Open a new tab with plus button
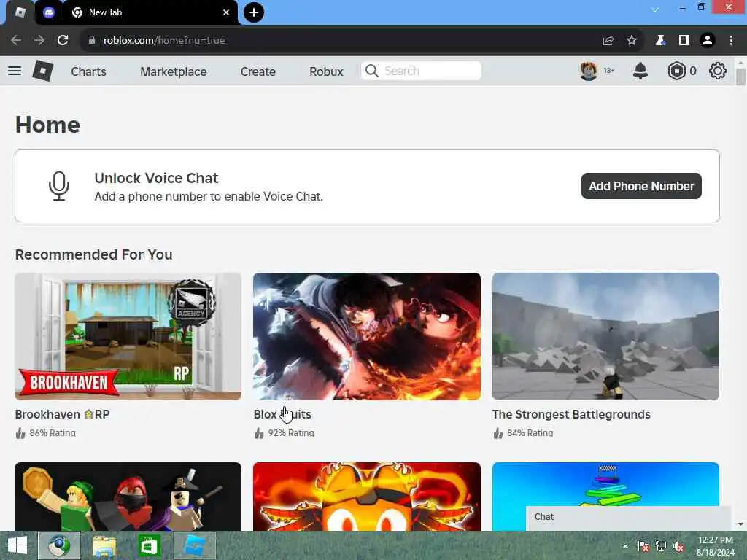Screen dimensions: 747x560 point(254,12)
